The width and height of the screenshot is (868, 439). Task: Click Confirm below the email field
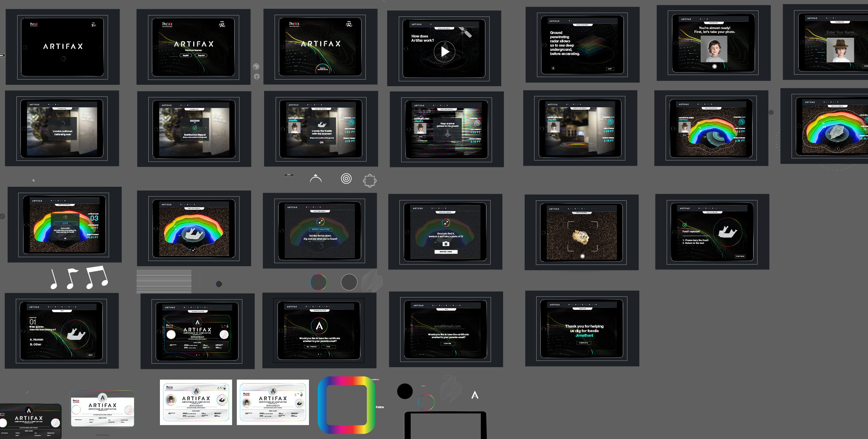click(448, 344)
